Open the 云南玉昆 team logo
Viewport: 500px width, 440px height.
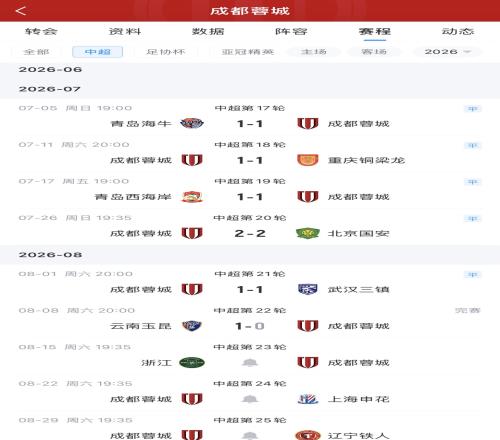coord(192,326)
